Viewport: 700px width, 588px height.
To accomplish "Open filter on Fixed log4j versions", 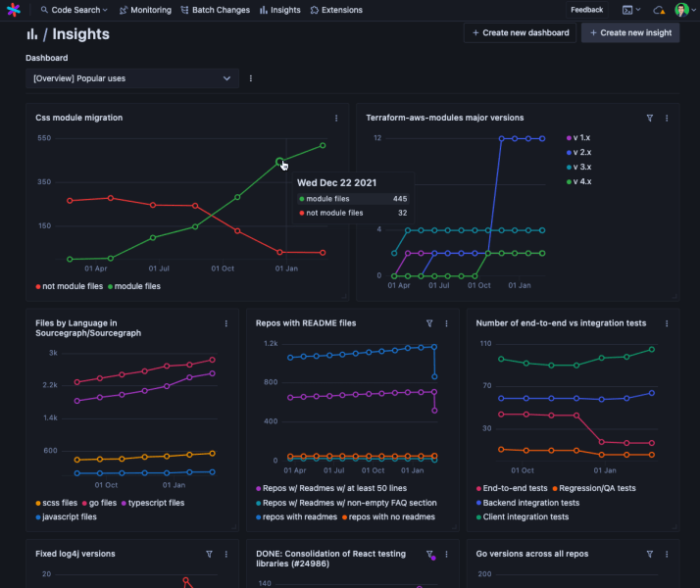I will coord(209,554).
